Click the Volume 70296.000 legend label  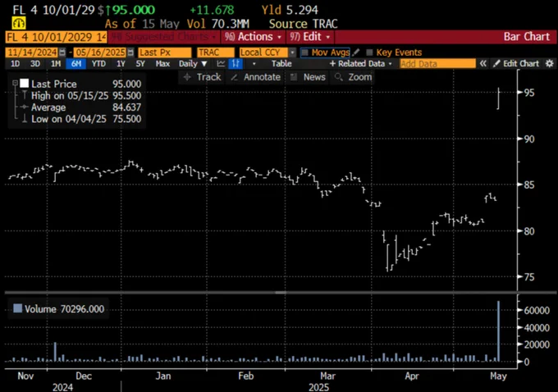64,309
